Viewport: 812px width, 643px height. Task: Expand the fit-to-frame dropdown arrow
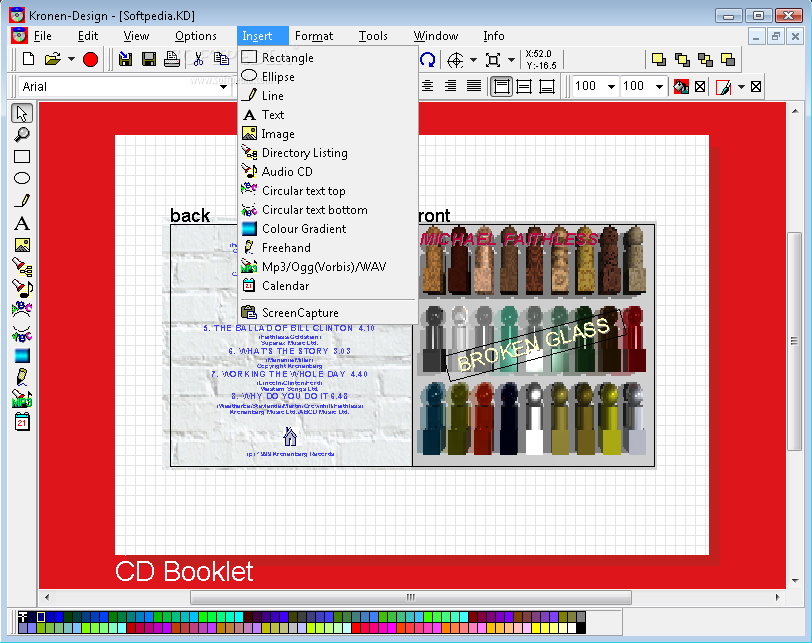pos(511,60)
